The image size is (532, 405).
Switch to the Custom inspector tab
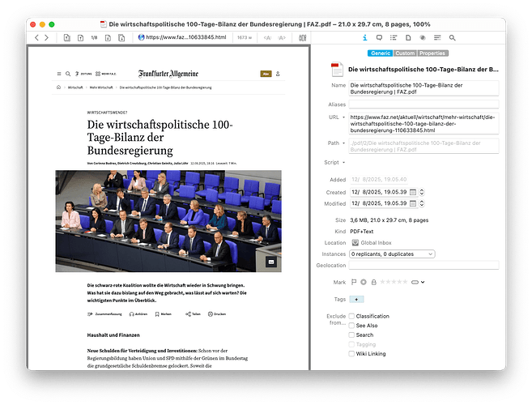pos(405,53)
